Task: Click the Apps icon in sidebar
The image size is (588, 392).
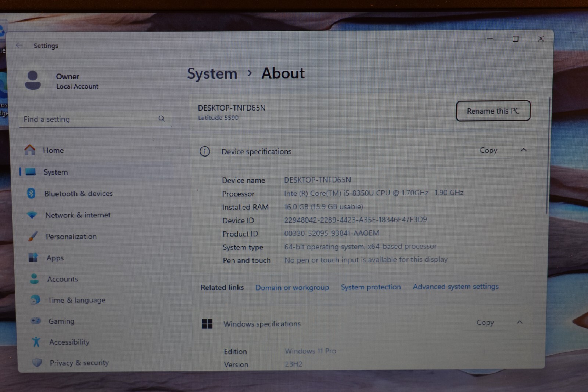Action: click(x=33, y=258)
